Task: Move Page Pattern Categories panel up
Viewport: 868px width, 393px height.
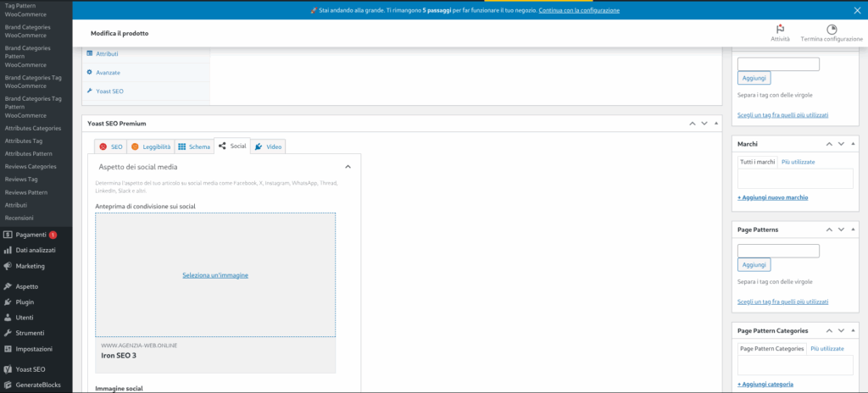Action: click(x=829, y=330)
